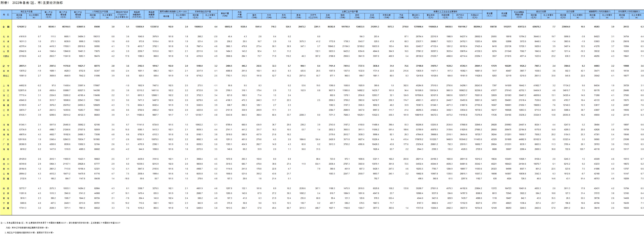This screenshot has width=644, height=235.
Task: Select Beijing's per-capita value '190313'
Action: pyautogui.click(x=96, y=36)
